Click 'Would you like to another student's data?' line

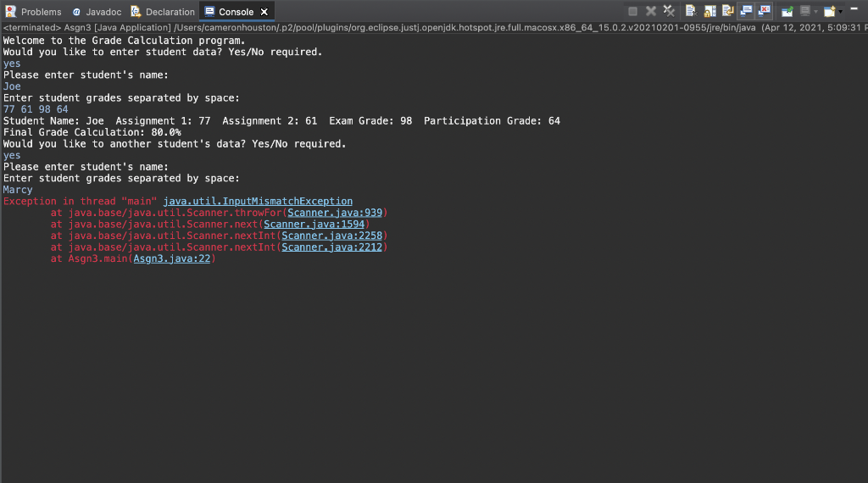coord(175,144)
